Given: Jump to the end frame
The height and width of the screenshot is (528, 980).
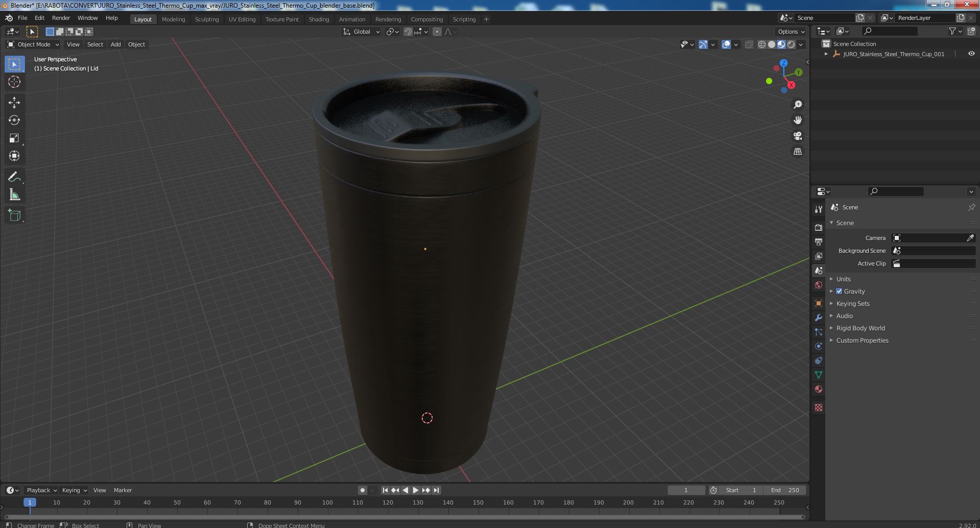Looking at the screenshot, I should 436,490.
